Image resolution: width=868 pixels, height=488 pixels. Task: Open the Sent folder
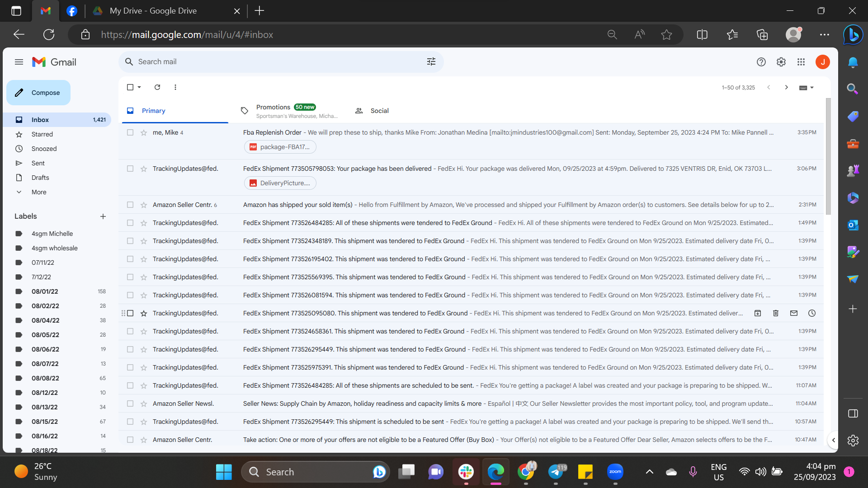pos(38,163)
